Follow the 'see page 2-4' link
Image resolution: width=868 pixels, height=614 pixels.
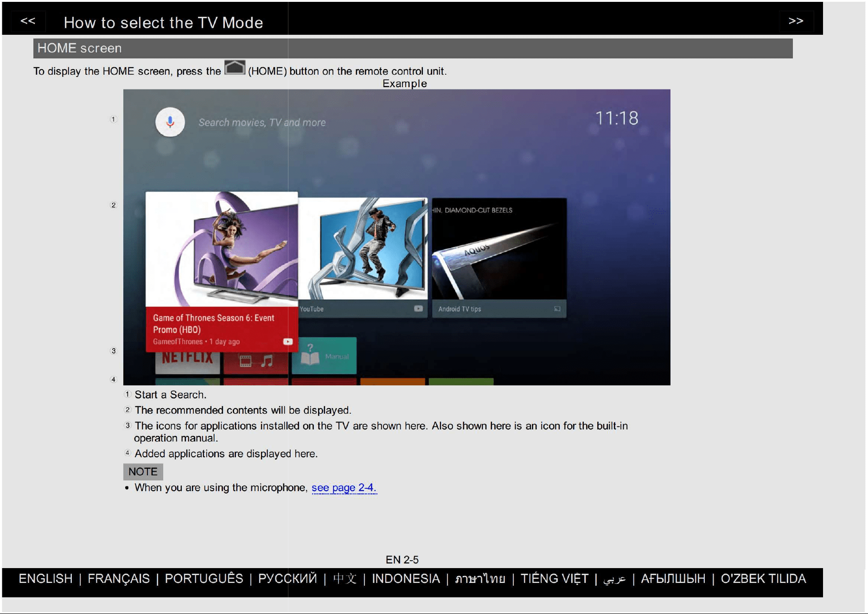click(344, 488)
